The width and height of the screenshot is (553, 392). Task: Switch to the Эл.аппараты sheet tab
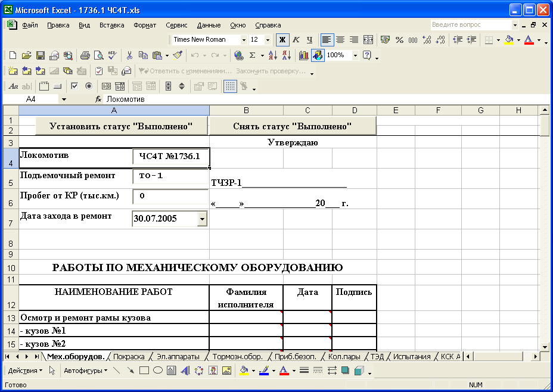click(x=178, y=356)
